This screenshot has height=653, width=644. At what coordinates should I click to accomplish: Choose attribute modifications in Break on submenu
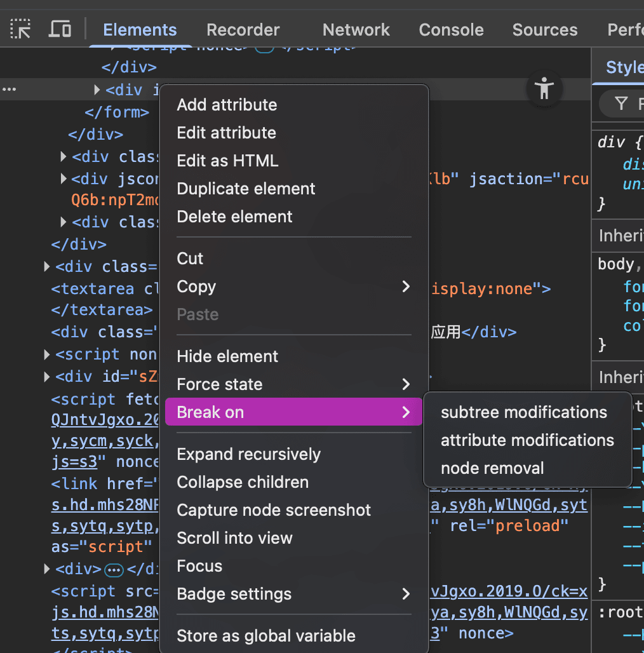pyautogui.click(x=527, y=440)
